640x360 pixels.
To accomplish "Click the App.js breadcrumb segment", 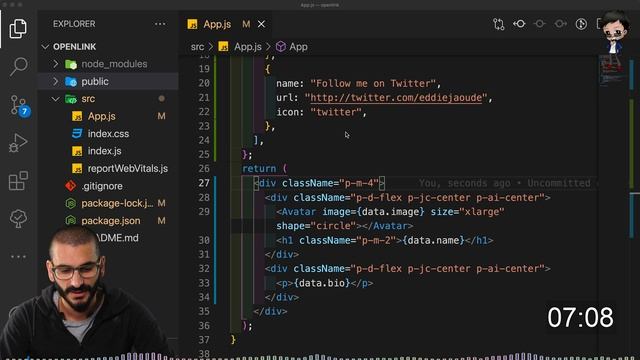I will click(x=240, y=47).
